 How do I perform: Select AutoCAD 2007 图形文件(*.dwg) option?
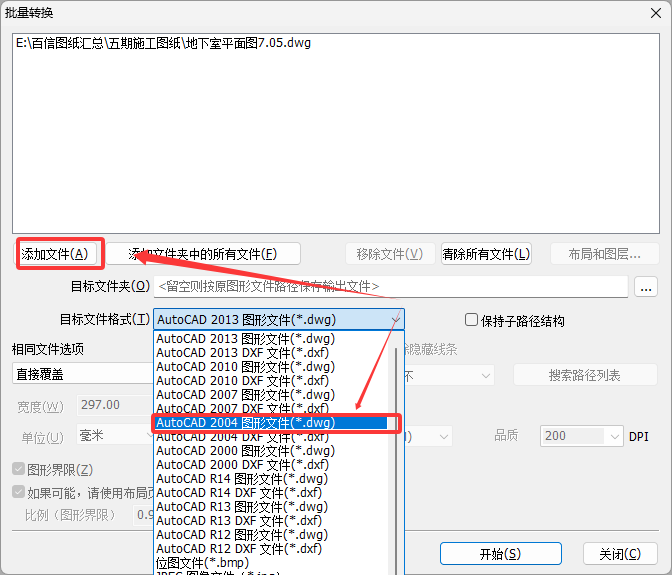pos(271,395)
